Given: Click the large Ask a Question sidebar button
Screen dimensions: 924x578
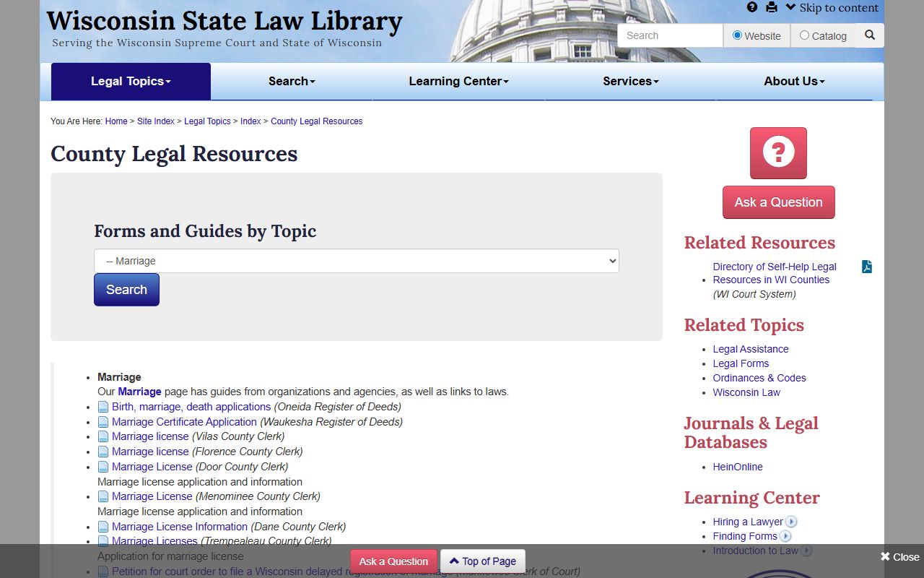Looking at the screenshot, I should click(778, 202).
